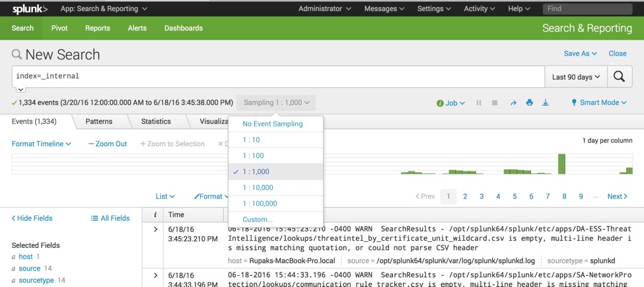
Task: Open Alerts nav tab
Action: coord(137,28)
